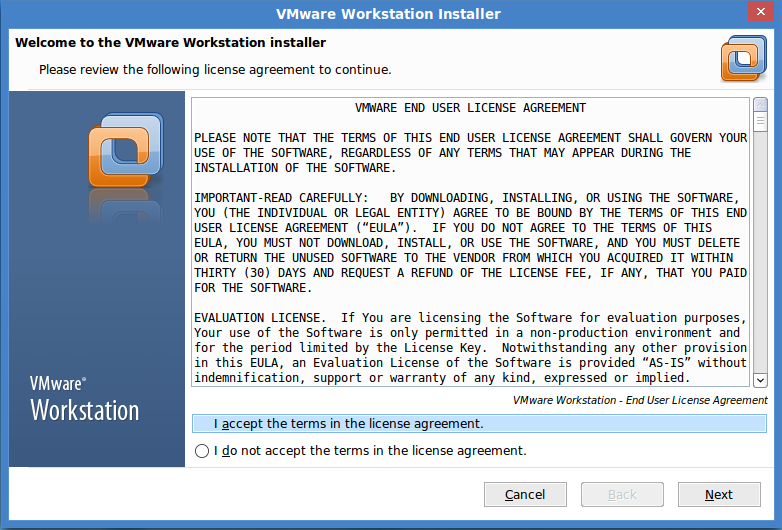Click 'Please review the following license agreement' text
The width and height of the screenshot is (782, 530).
(x=215, y=69)
